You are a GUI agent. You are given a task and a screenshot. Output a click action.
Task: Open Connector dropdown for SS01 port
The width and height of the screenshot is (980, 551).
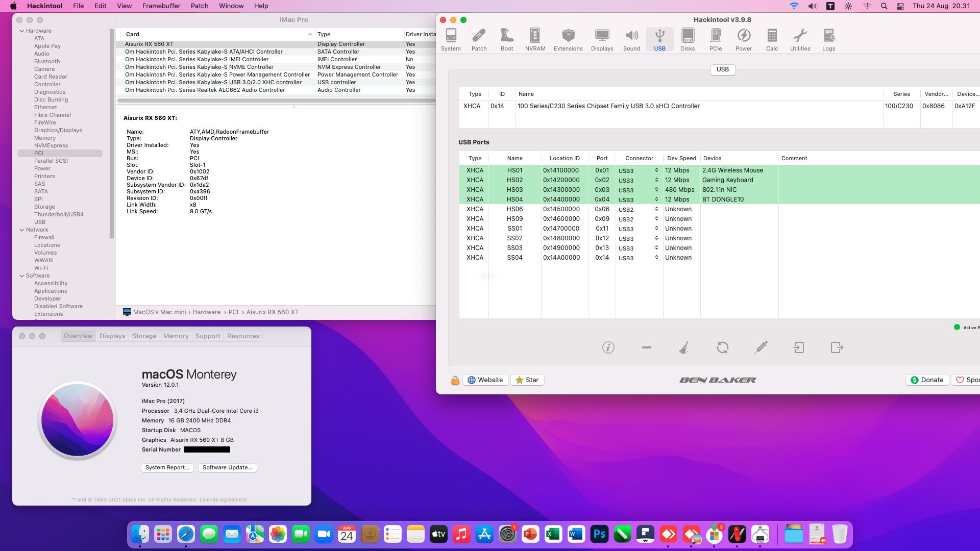(639, 229)
